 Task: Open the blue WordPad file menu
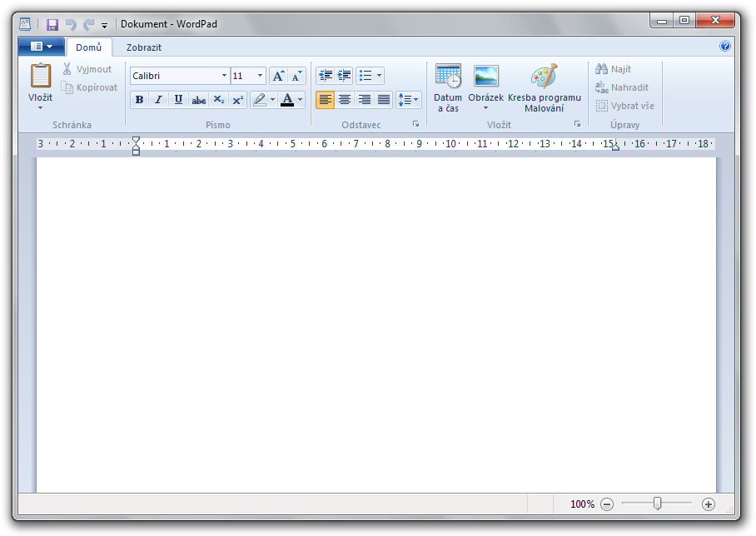[x=42, y=47]
